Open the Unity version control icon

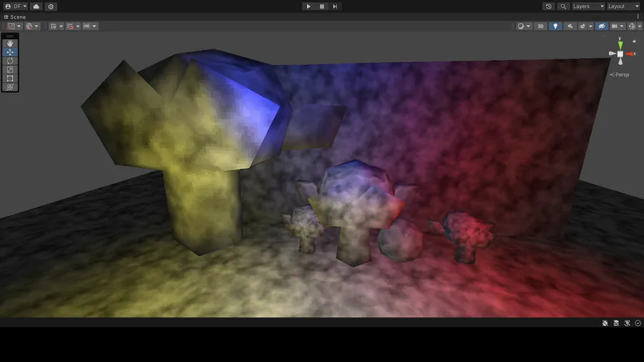(51, 6)
